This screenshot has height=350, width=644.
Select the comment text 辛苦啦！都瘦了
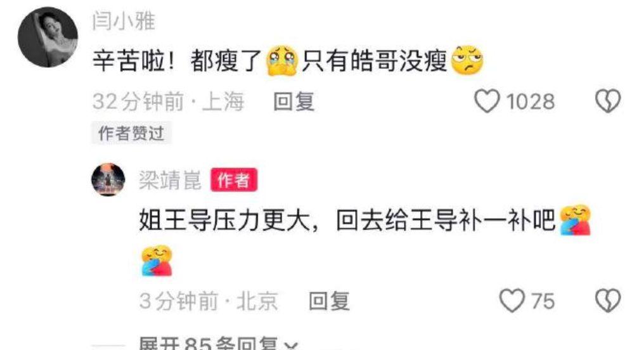tap(177, 62)
